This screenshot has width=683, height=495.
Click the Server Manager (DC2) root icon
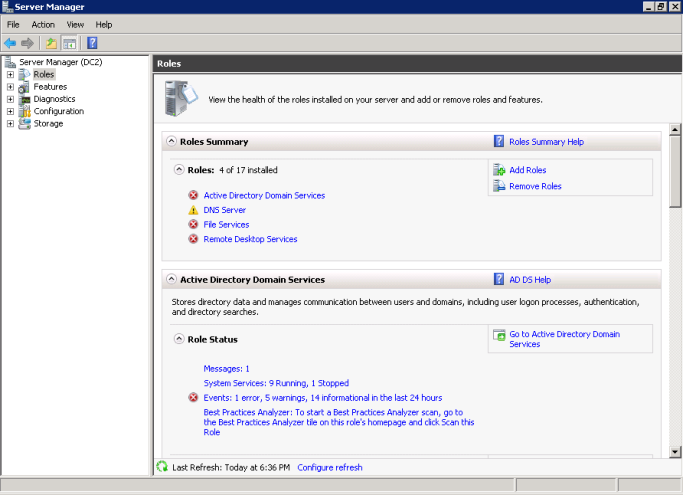[x=10, y=62]
